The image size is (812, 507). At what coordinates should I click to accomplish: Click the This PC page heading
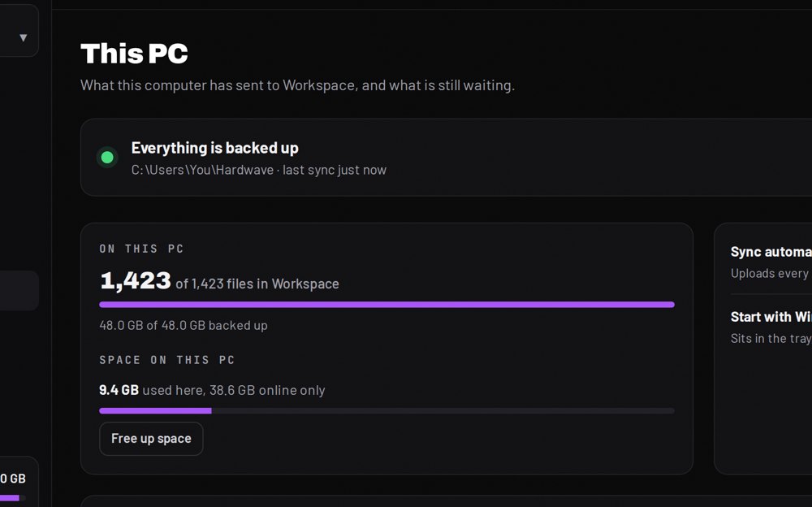(134, 54)
